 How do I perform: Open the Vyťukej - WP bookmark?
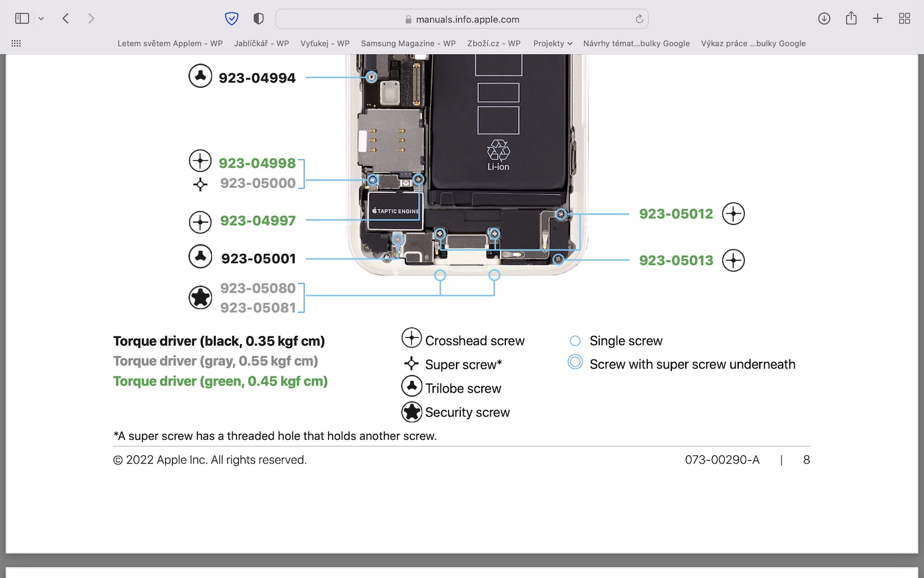[x=325, y=43]
